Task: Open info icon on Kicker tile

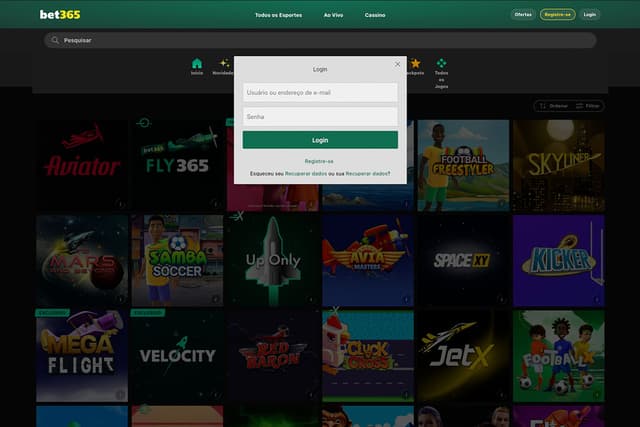Action: [597, 299]
